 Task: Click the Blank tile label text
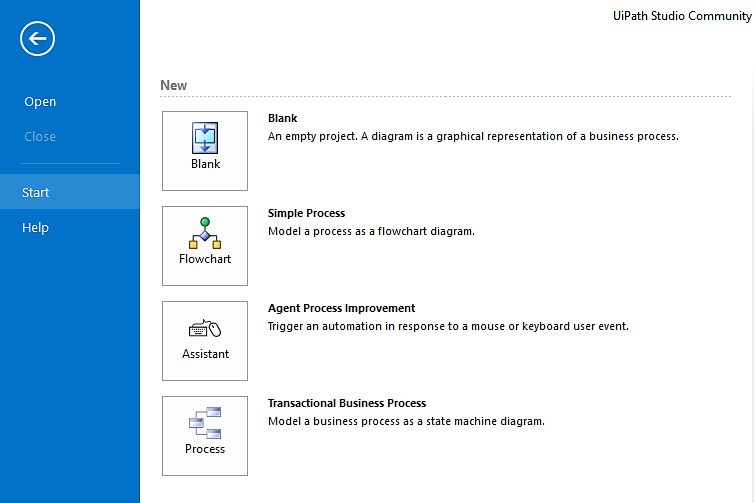(x=205, y=164)
